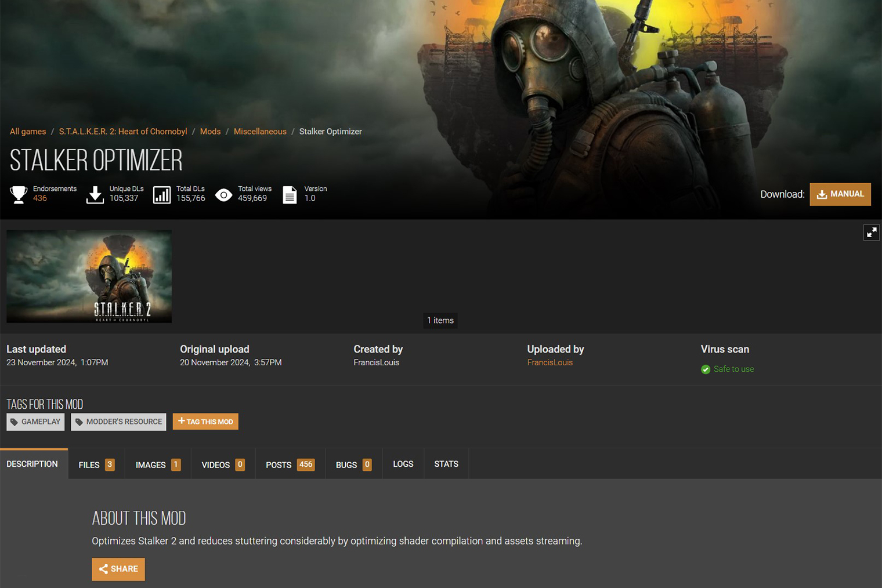Click the last updated date 23 November 2024

click(57, 362)
